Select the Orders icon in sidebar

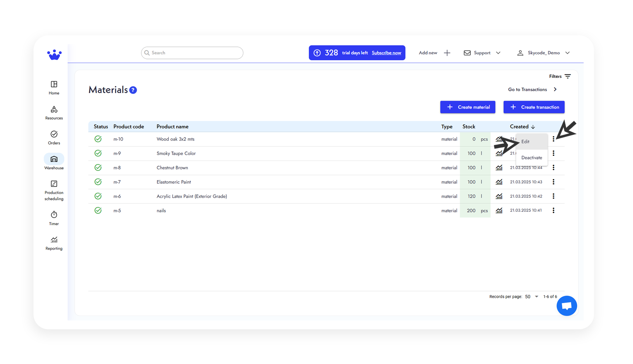(54, 138)
